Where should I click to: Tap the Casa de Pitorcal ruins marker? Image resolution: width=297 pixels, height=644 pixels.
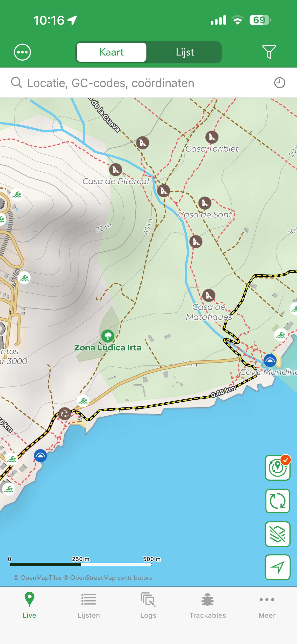point(116,170)
